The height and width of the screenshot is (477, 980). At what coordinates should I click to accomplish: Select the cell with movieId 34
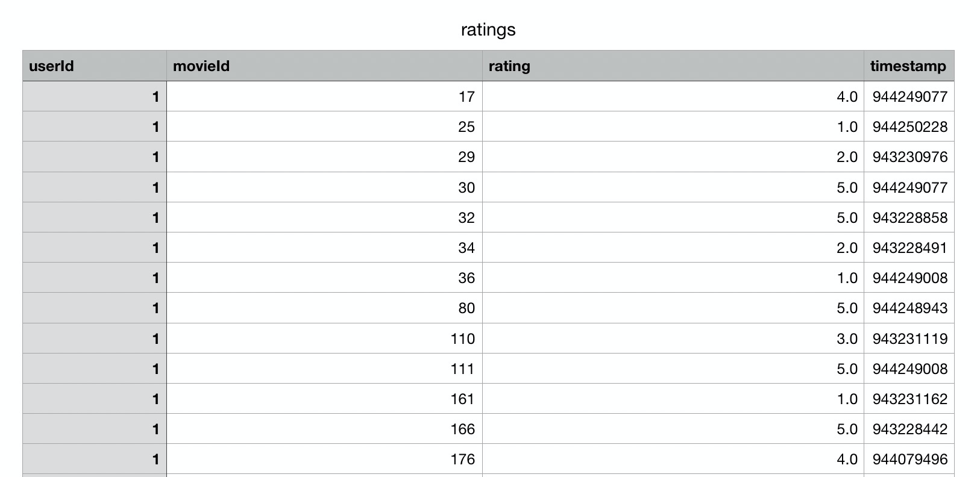tap(324, 248)
